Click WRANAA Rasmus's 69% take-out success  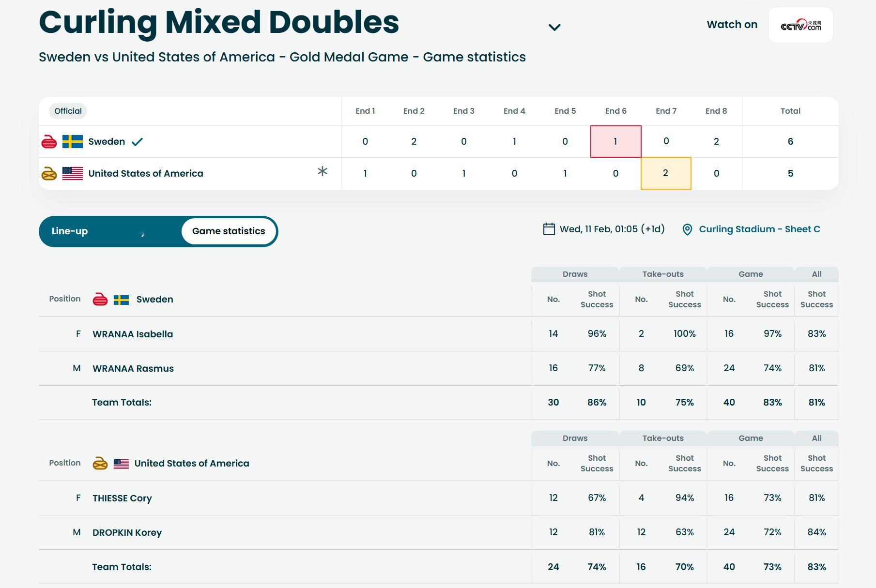685,368
